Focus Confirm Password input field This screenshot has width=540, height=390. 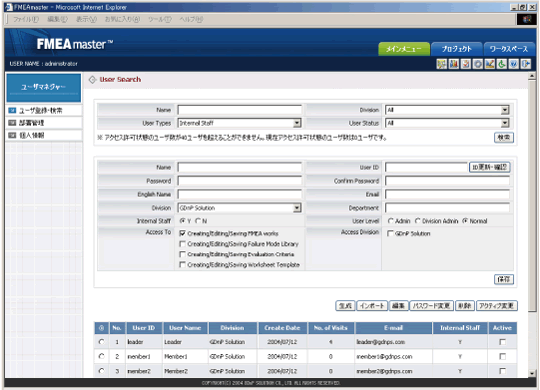tap(447, 181)
